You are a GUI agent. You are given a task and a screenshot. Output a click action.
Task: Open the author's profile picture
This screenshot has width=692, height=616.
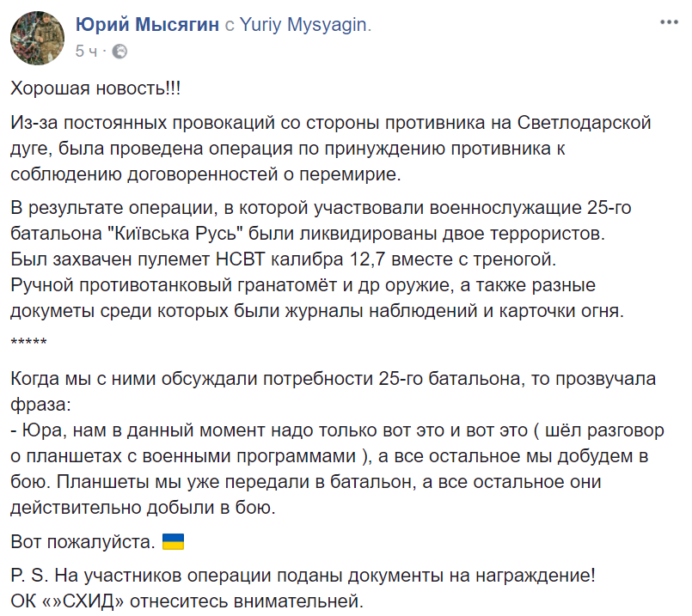pos(38,39)
